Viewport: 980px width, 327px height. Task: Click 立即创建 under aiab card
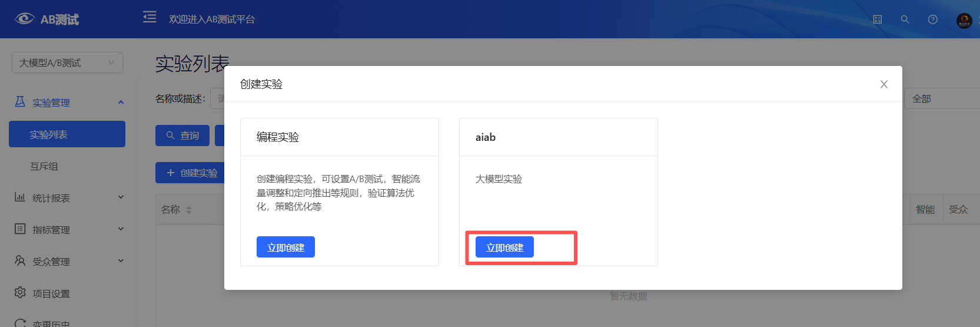click(x=504, y=247)
